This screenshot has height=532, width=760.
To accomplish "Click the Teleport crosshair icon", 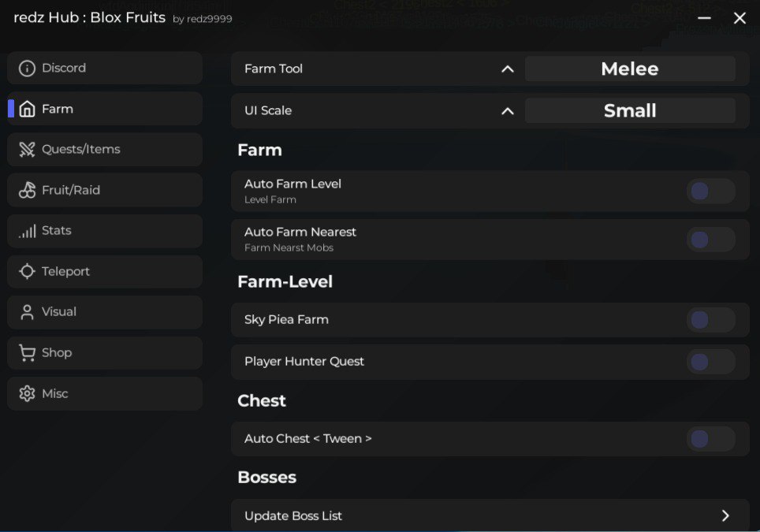I will pyautogui.click(x=28, y=272).
